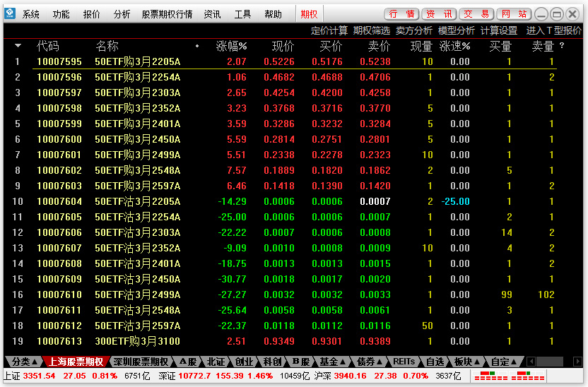Switch to 深圳股票期权 tab
This screenshot has height=387, width=588.
(x=141, y=362)
